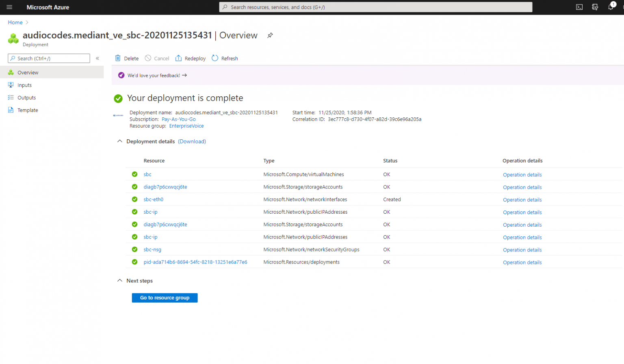Open the Template pane
The image size is (624, 364).
[27, 110]
